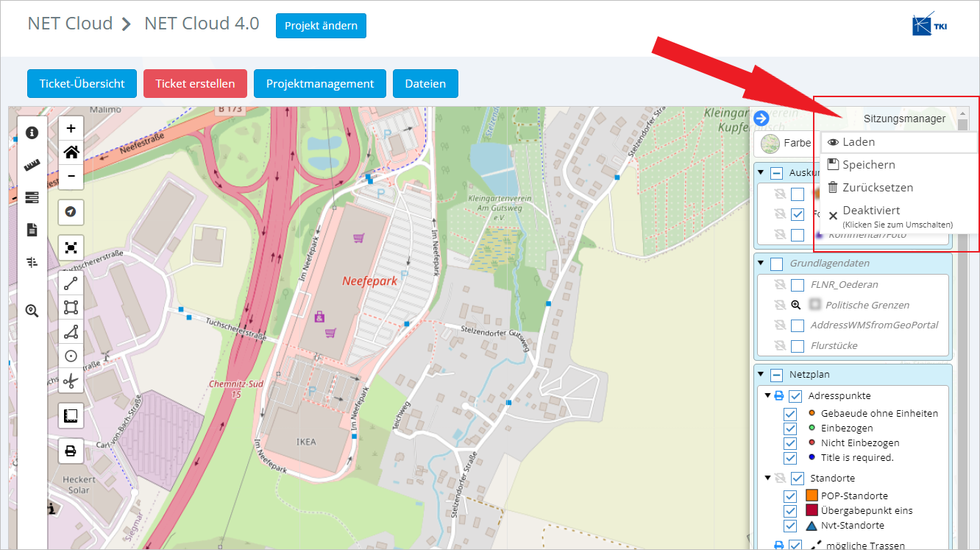
Task: Click the Projekt ändern button
Action: coord(321,26)
